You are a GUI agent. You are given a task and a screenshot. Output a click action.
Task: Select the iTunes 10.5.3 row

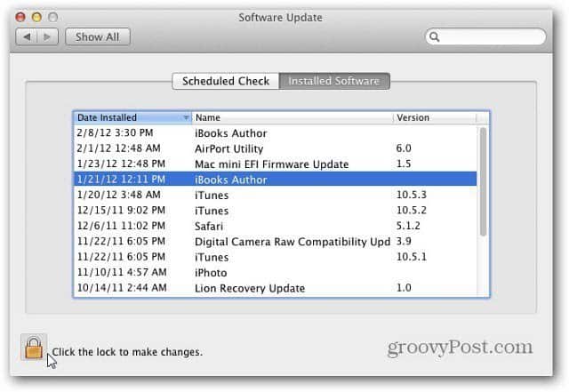pyautogui.click(x=275, y=195)
